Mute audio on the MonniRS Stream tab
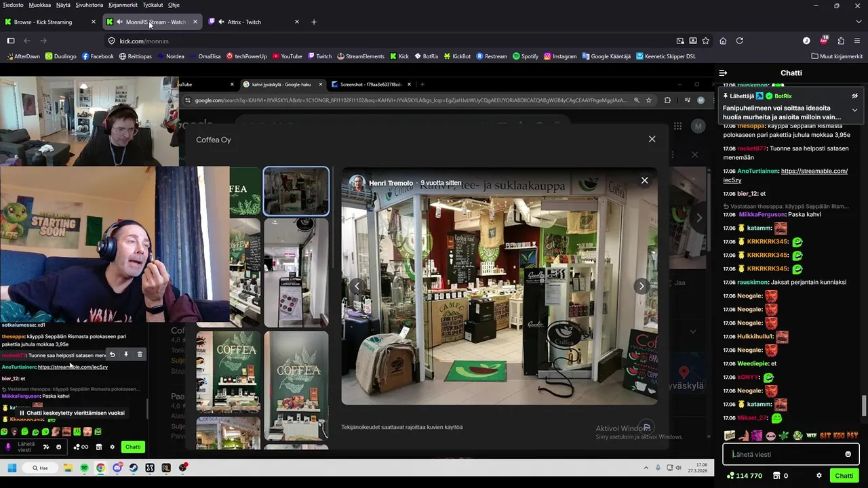This screenshot has height=488, width=868. click(119, 22)
